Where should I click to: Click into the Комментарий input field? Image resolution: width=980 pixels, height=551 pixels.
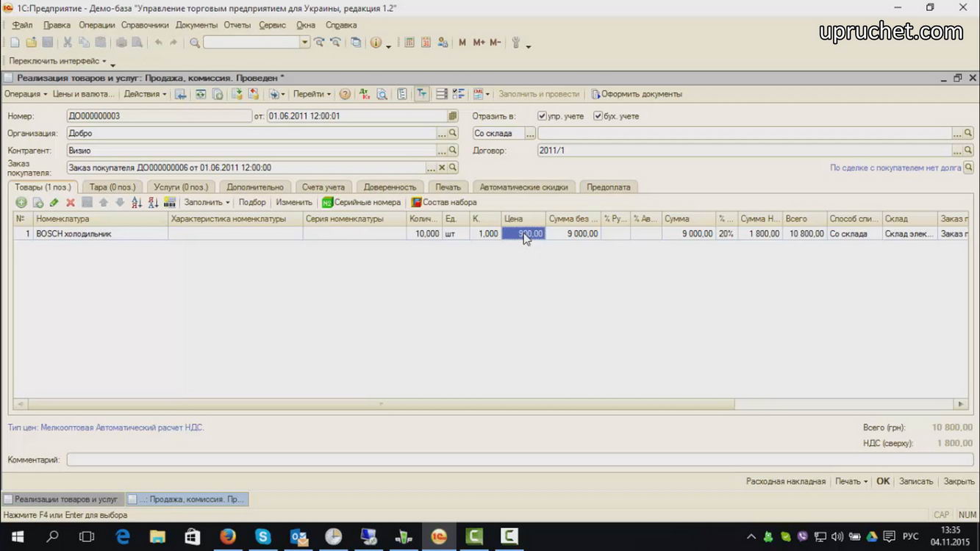click(x=520, y=460)
